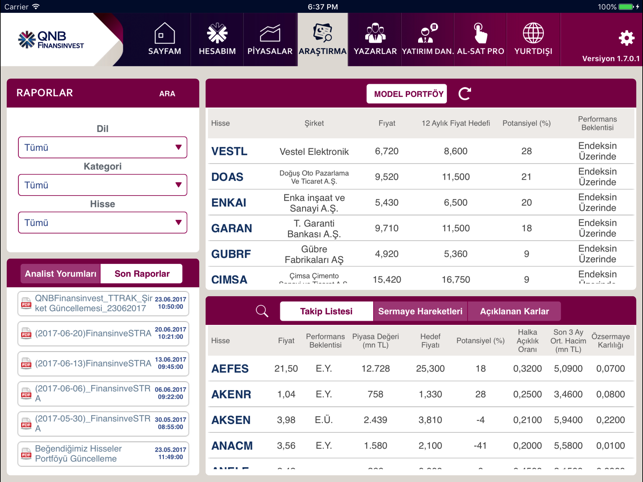Click 'Özsermaye Karlılığı' column header
Image resolution: width=643 pixels, height=482 pixels.
pyautogui.click(x=611, y=340)
